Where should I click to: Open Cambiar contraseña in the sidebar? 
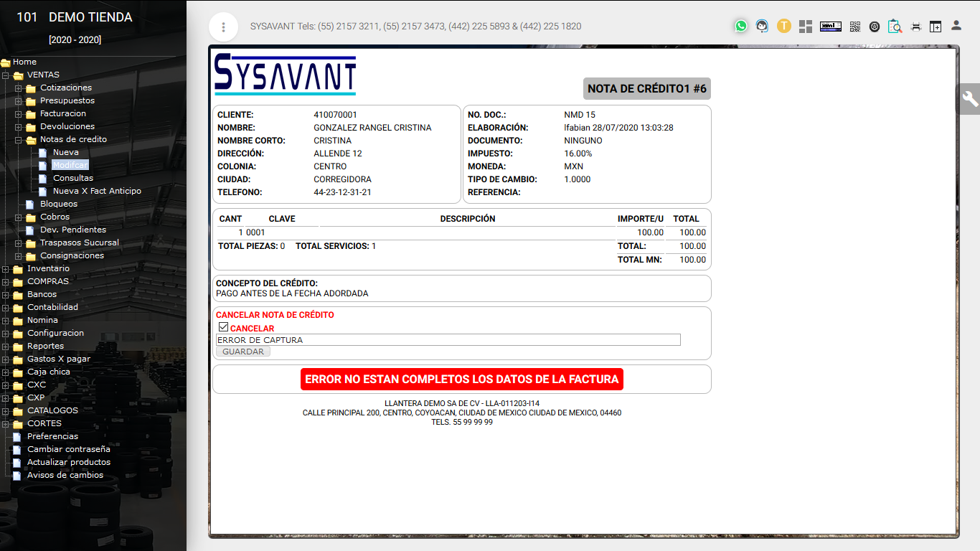69,449
